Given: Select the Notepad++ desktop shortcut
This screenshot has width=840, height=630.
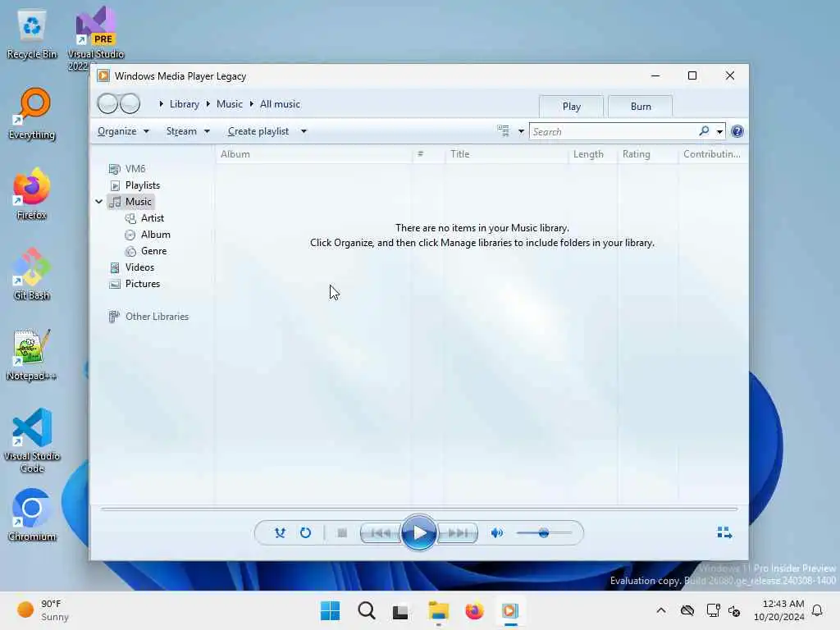Looking at the screenshot, I should pos(32,354).
